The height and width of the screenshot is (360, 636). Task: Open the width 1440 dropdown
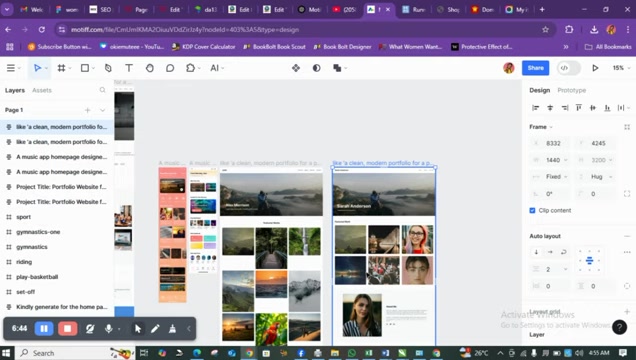(566, 160)
